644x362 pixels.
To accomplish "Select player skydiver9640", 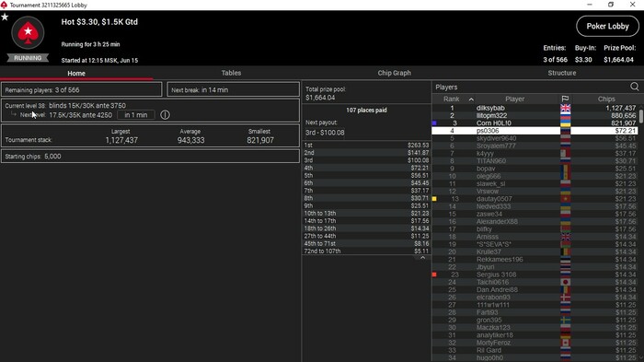I will (535, 138).
